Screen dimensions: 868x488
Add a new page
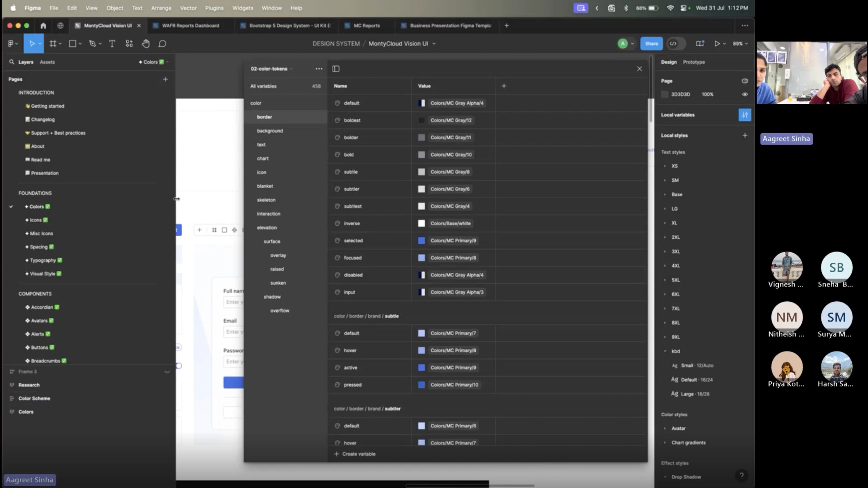[x=165, y=79]
